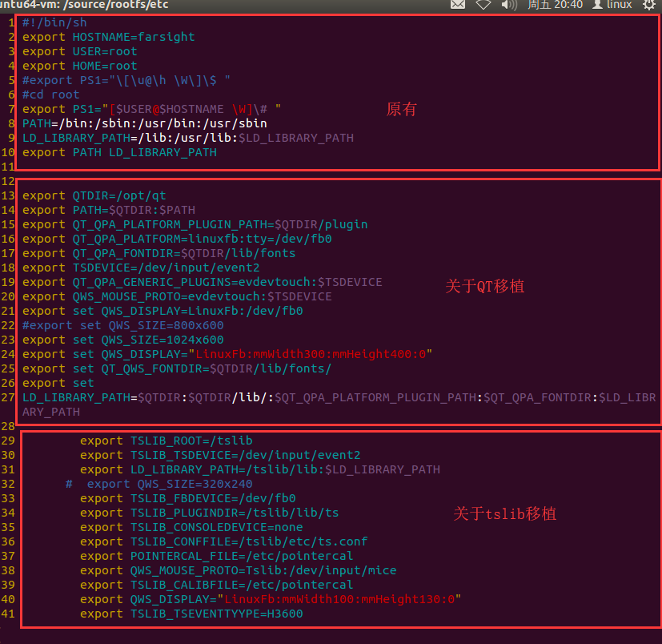Click the 'QWS_SIZE=1024x600' line
This screenshot has height=644, width=662.
pos(122,340)
